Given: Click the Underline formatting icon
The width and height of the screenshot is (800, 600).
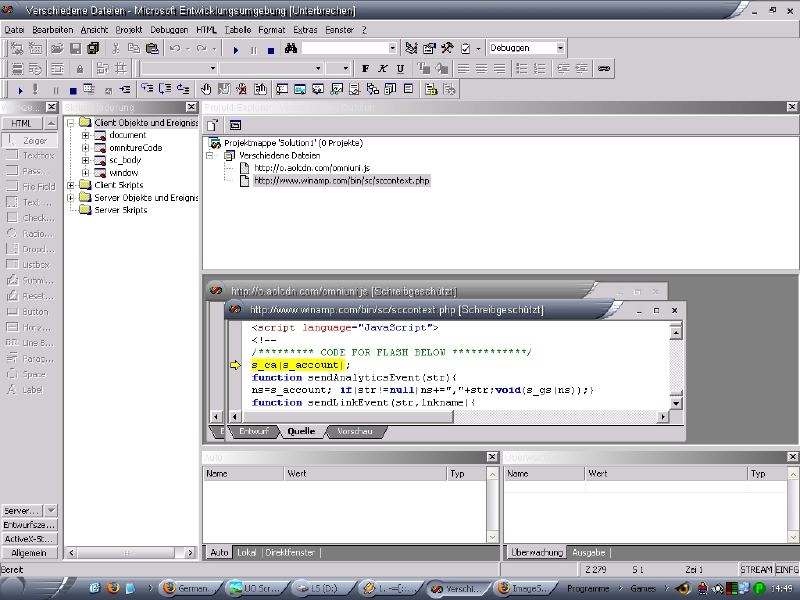Looking at the screenshot, I should tap(400, 69).
